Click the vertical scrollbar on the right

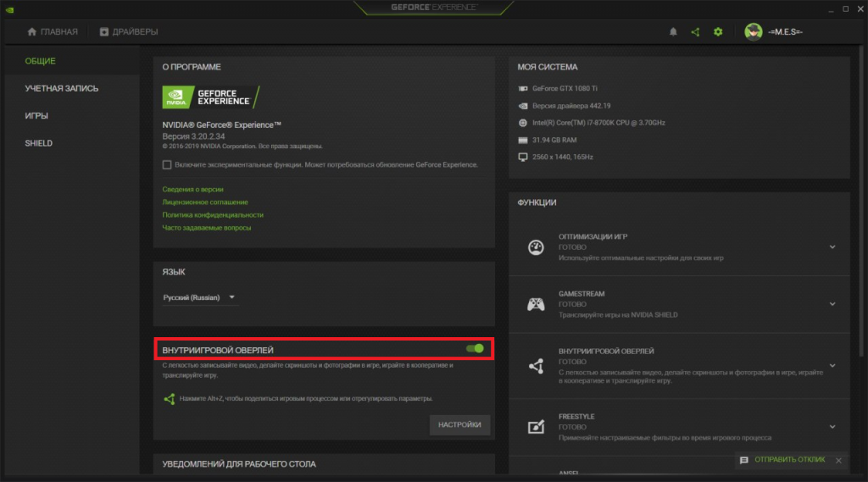pos(860,202)
